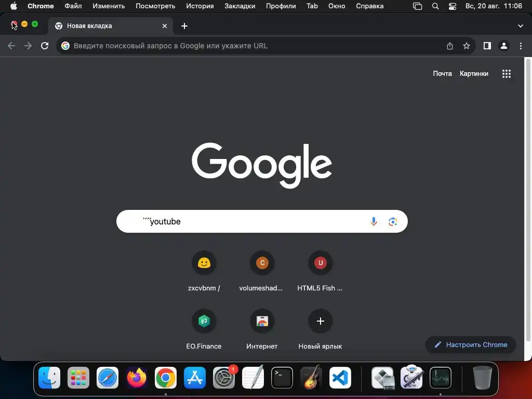This screenshot has width=532, height=399.
Task: Open Spotlight search in menu bar
Action: pos(435,6)
